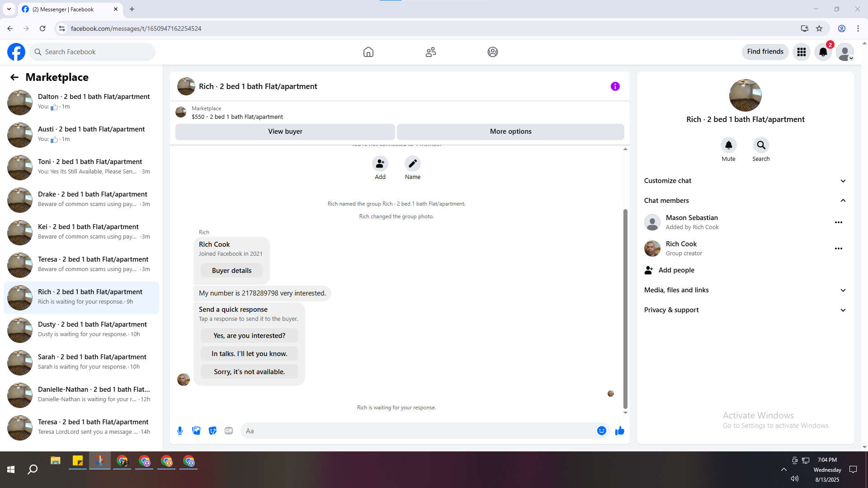The height and width of the screenshot is (488, 868).
Task: Send 'Sorry, it's not available.' quick response
Action: (x=249, y=372)
